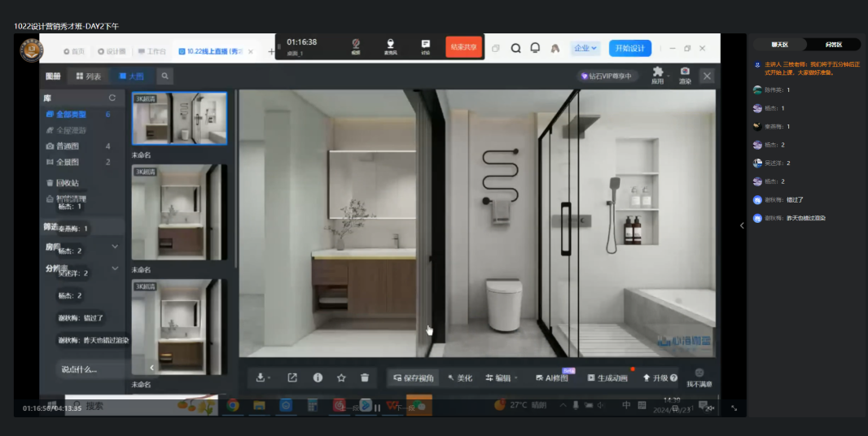
Task: Switch gallery to 列表 list view
Action: [89, 76]
